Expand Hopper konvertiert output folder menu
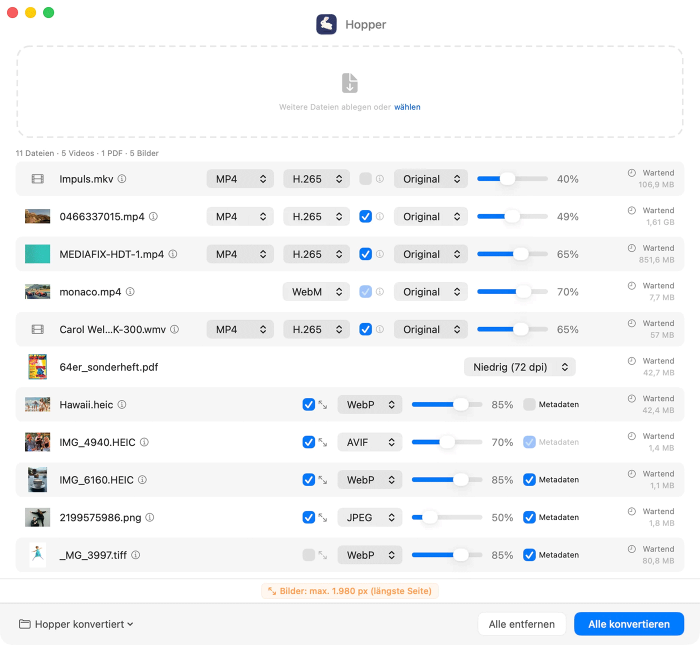 click(76, 624)
